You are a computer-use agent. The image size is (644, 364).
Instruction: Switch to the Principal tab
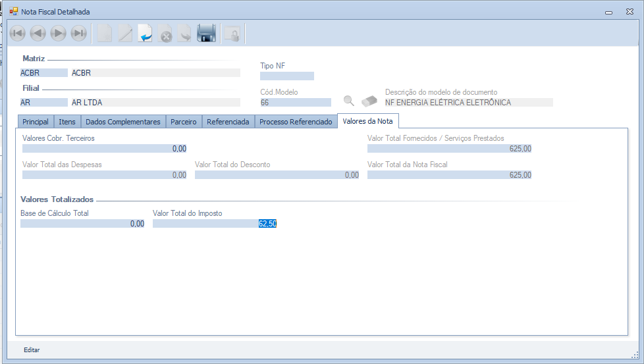point(36,122)
